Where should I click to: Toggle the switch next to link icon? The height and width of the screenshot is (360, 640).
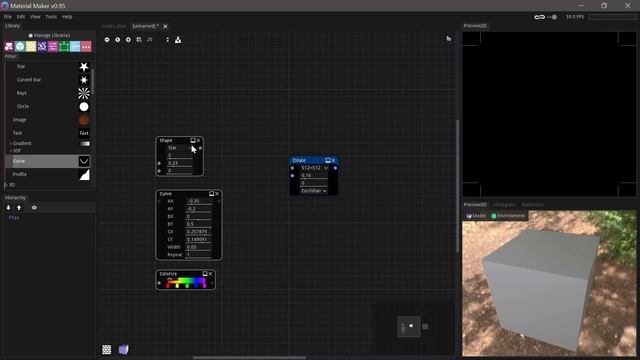[553, 17]
